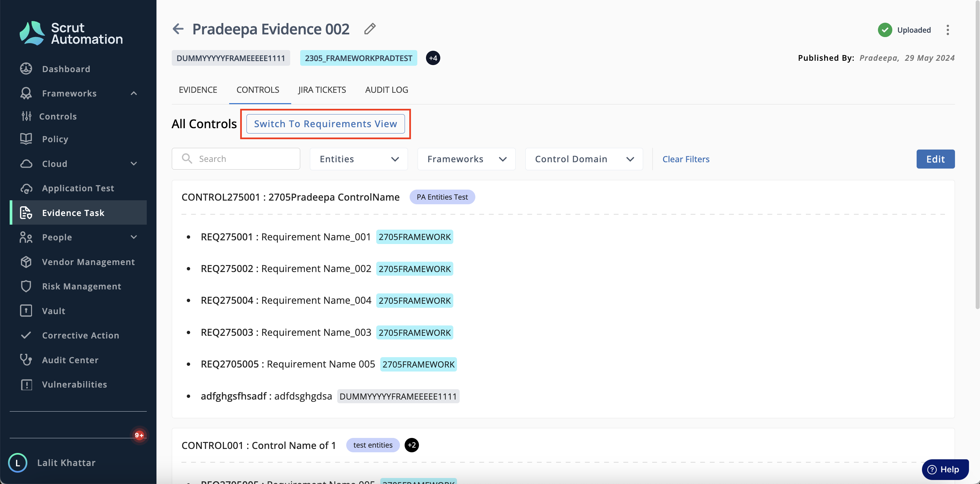The width and height of the screenshot is (980, 484).
Task: Click 2705FRAMEWORK tag beside REQ275001
Action: (414, 237)
